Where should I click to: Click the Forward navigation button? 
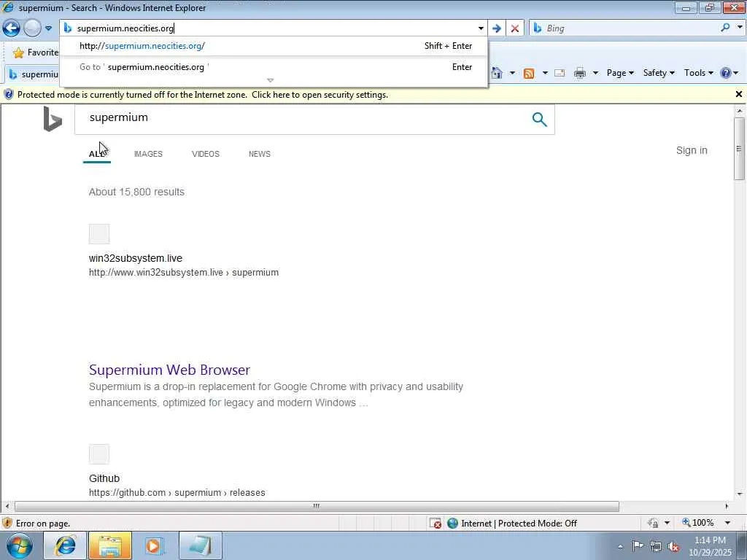32,28
